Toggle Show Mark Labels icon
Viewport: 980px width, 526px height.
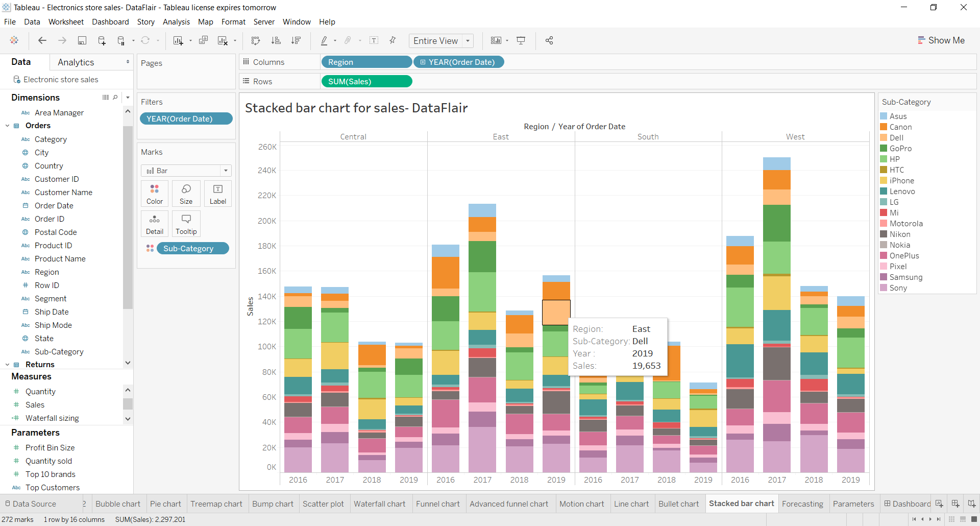pos(374,40)
